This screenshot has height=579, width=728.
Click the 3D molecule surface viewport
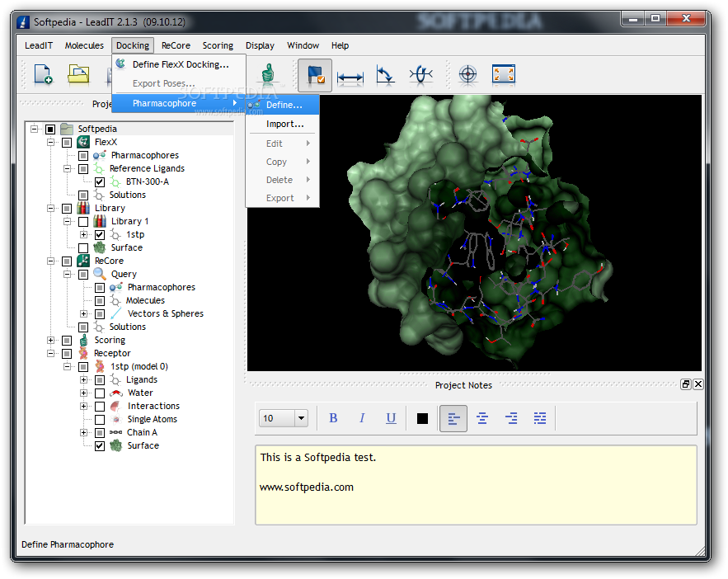[x=474, y=233]
